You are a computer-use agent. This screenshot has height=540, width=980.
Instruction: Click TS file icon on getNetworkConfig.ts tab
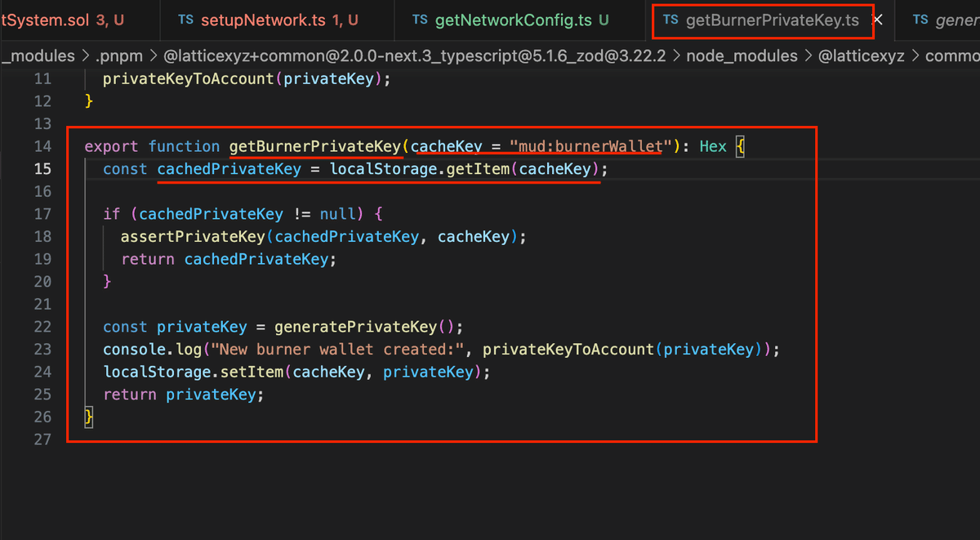[x=420, y=20]
